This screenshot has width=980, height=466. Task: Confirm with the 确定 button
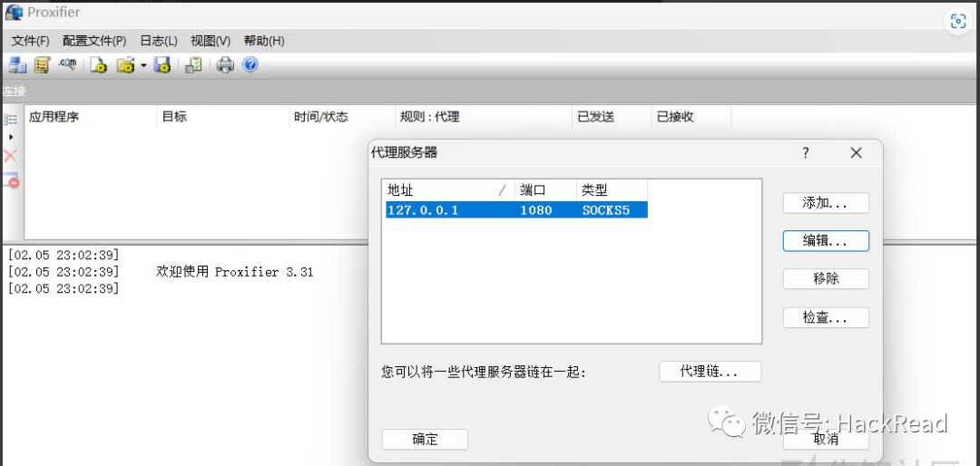[x=425, y=439]
